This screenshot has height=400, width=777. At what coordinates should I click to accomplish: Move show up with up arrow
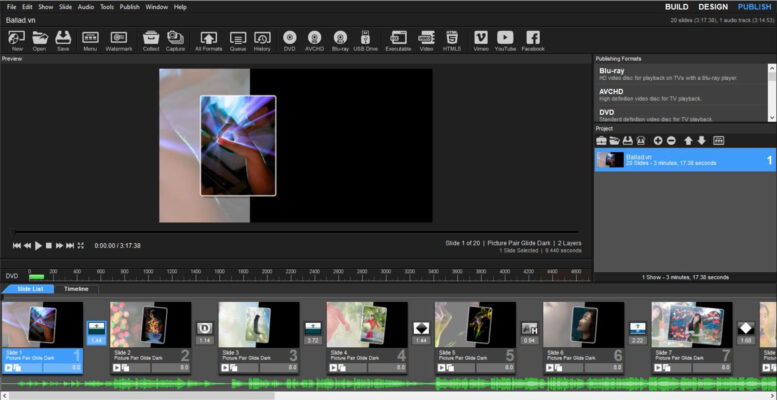coord(688,141)
